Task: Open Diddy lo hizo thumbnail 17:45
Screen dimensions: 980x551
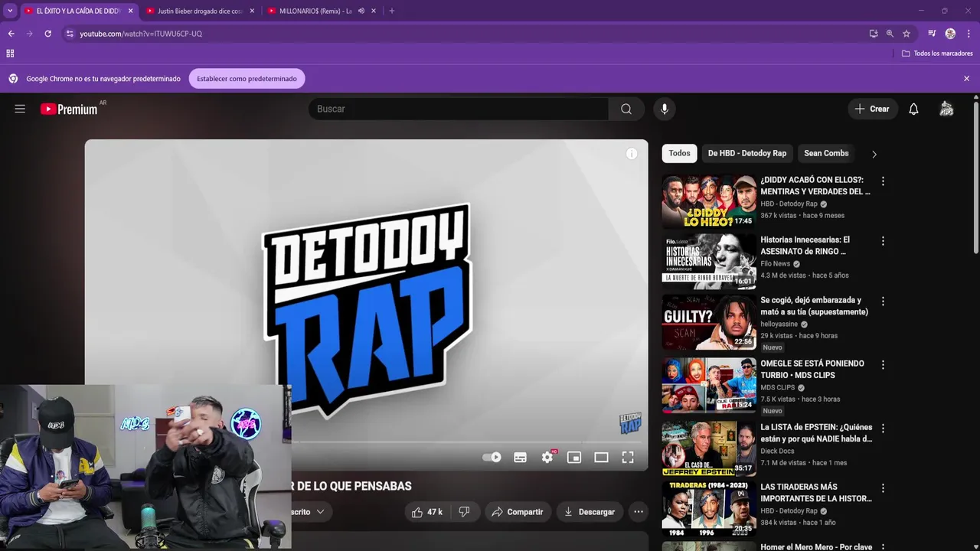Action: pyautogui.click(x=709, y=201)
